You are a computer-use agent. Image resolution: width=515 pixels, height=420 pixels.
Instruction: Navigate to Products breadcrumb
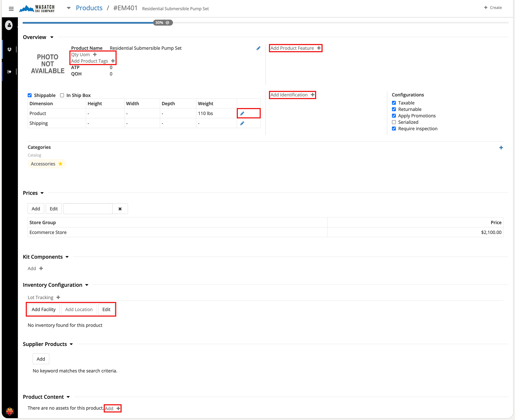pos(89,8)
